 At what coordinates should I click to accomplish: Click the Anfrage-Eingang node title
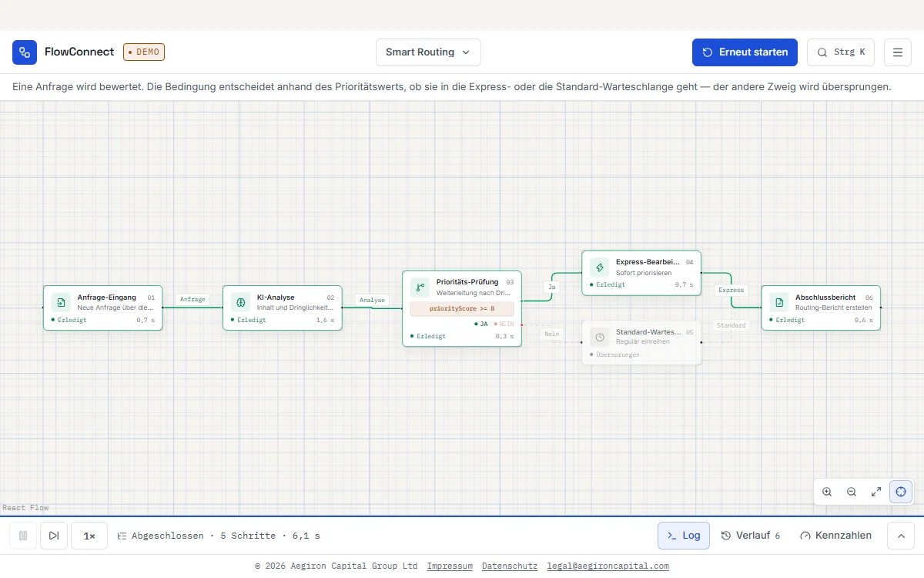[x=107, y=297]
